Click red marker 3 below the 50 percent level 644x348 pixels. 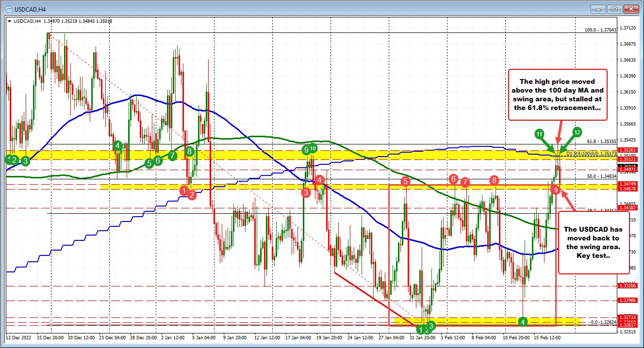(306, 192)
